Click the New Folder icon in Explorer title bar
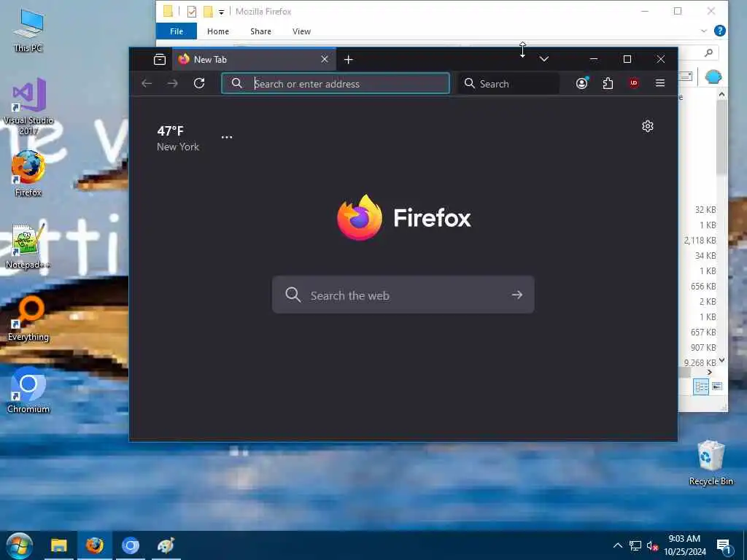This screenshot has width=747, height=560. [x=208, y=12]
